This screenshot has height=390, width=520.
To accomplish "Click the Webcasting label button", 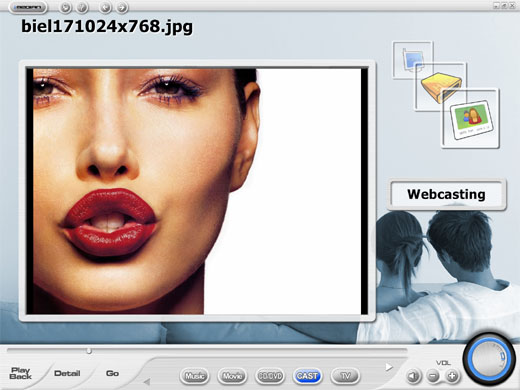I will 447,194.
